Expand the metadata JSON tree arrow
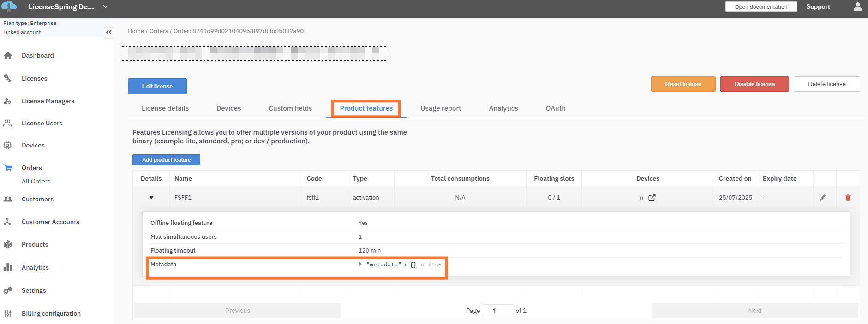 click(360, 264)
